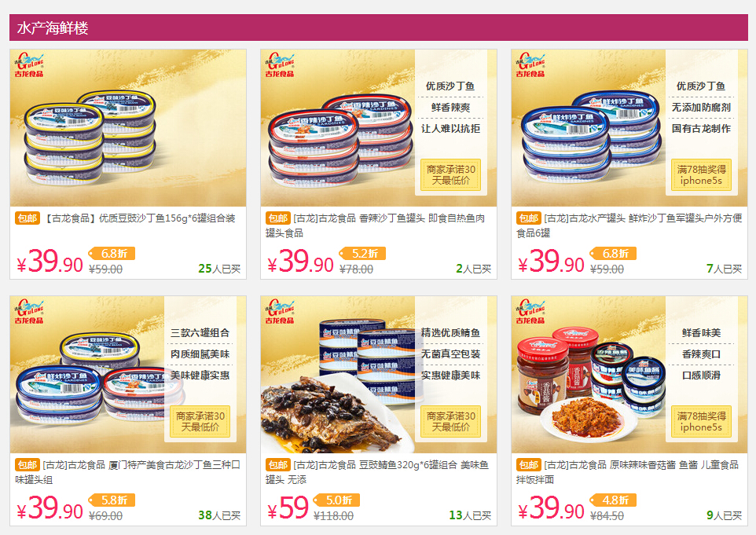Click the 6.8折 discount tag on 豆豉沙丁鱼
756x535 pixels.
coord(112,254)
